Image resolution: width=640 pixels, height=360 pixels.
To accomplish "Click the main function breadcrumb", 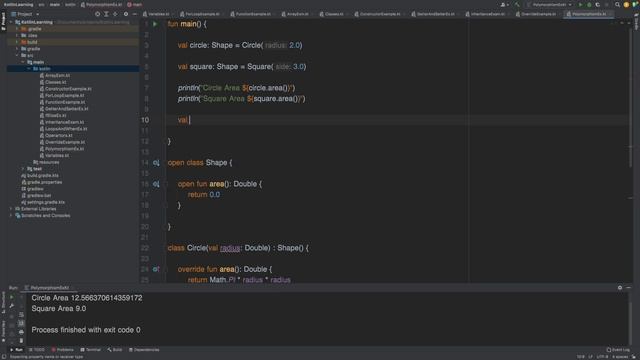I will pyautogui.click(x=135, y=4).
